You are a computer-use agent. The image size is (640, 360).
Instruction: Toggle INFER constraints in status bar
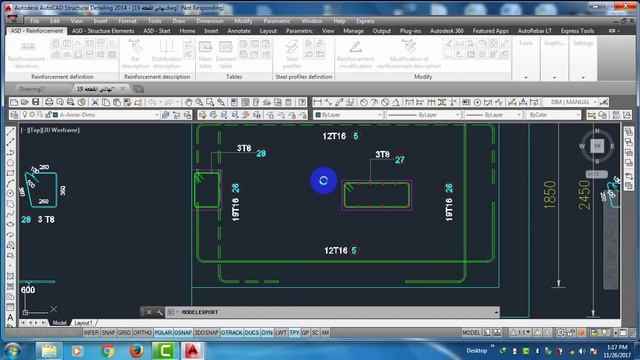pyautogui.click(x=91, y=333)
